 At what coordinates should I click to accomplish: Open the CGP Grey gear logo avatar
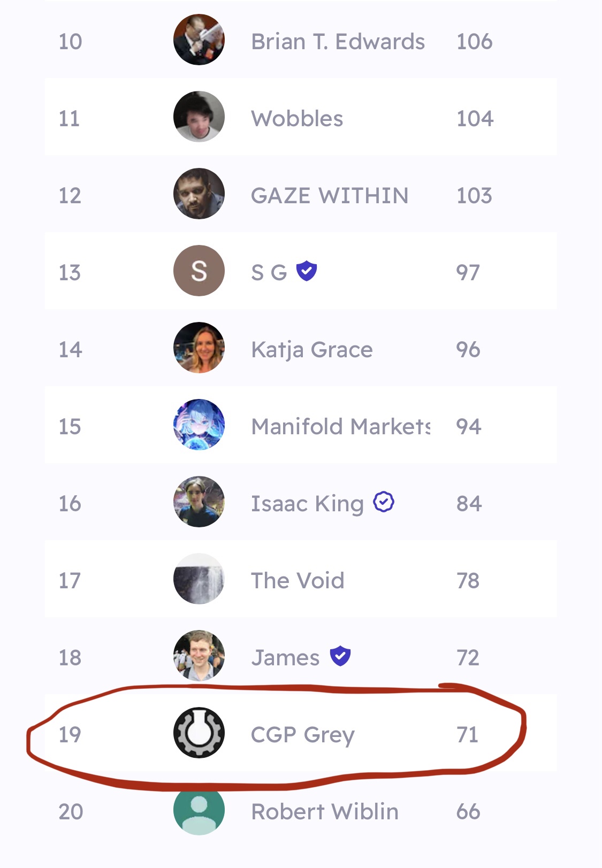pyautogui.click(x=199, y=733)
